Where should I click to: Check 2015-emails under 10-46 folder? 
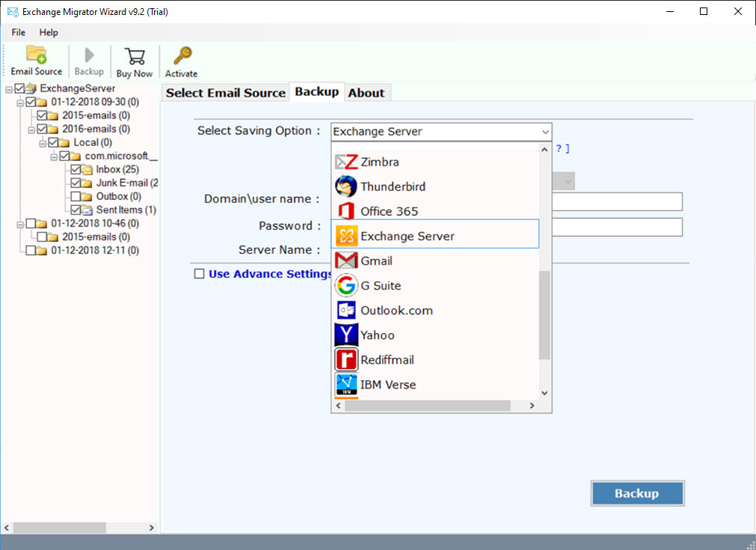tap(42, 237)
